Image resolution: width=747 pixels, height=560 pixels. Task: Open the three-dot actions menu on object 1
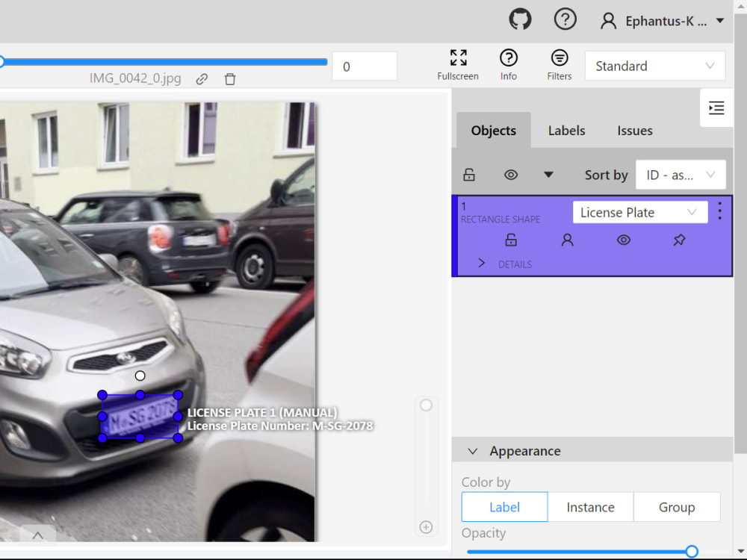[719, 211]
